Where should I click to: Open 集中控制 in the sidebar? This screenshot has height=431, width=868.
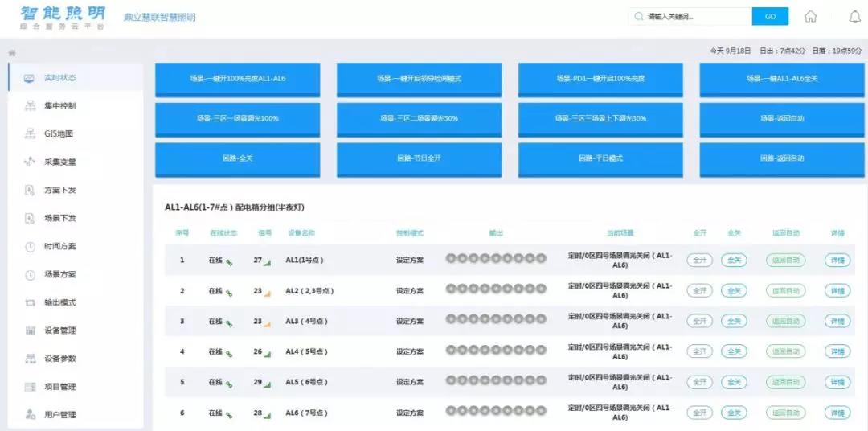(59, 106)
